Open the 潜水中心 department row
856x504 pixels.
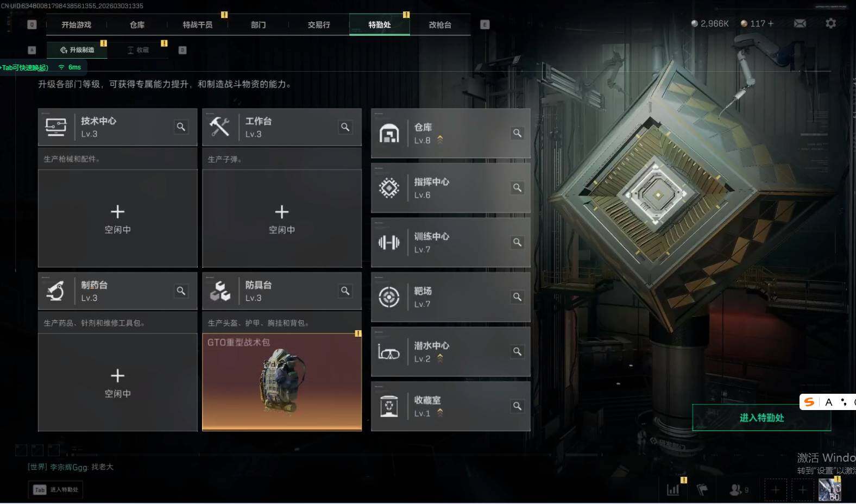pos(450,351)
